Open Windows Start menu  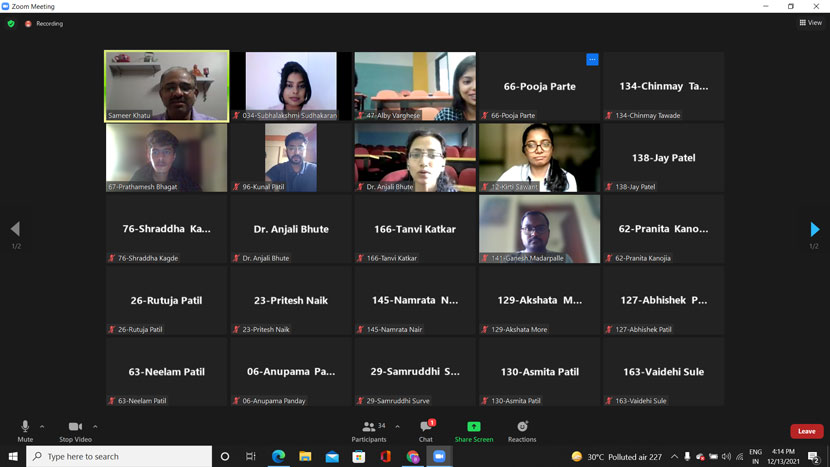click(13, 456)
